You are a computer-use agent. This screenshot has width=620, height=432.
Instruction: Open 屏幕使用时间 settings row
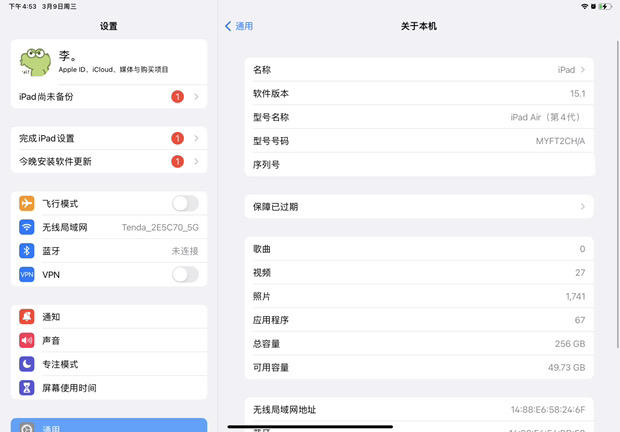[109, 388]
